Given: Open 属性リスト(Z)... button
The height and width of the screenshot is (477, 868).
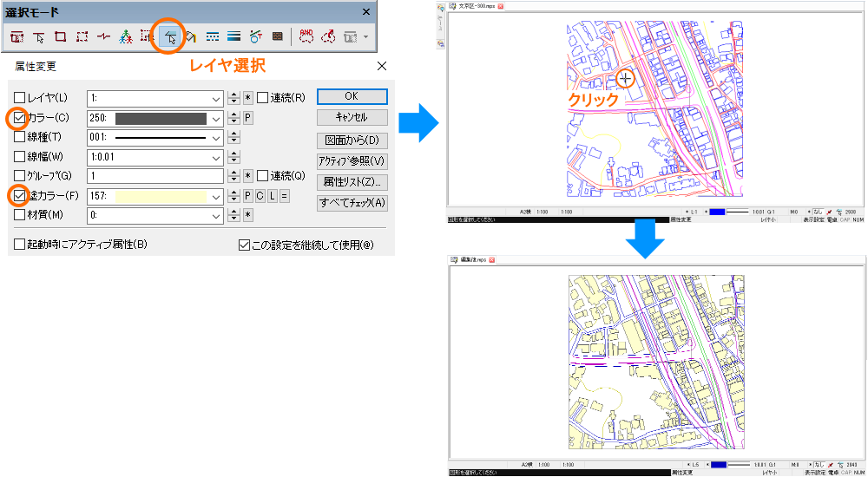Looking at the screenshot, I should [x=352, y=182].
